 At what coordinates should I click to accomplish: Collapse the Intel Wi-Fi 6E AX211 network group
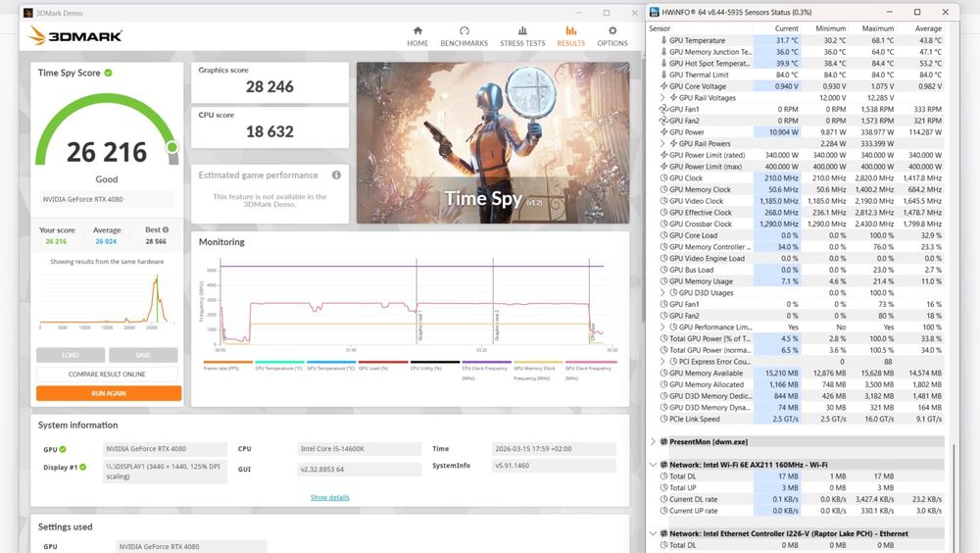(653, 465)
